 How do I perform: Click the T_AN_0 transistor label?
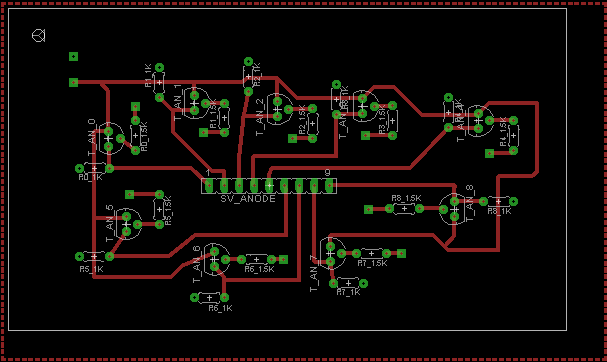coord(91,137)
